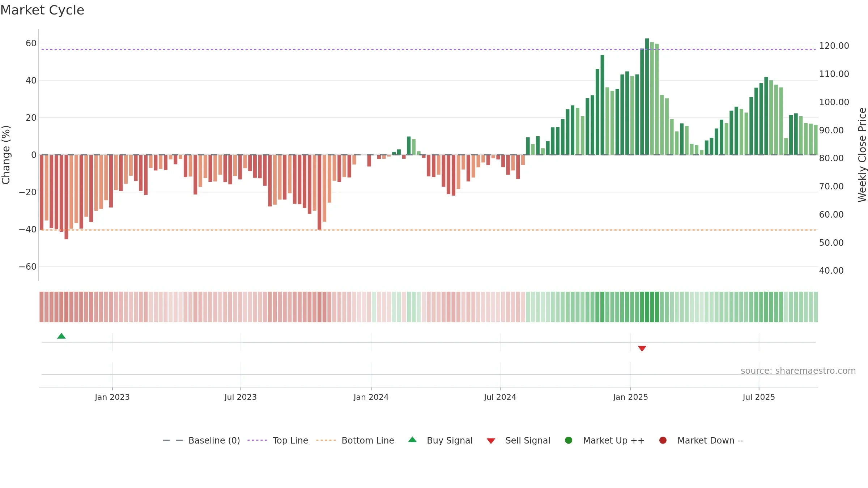The image size is (868, 488).
Task: Click the Weekly Close Price axis title
Action: [862, 155]
